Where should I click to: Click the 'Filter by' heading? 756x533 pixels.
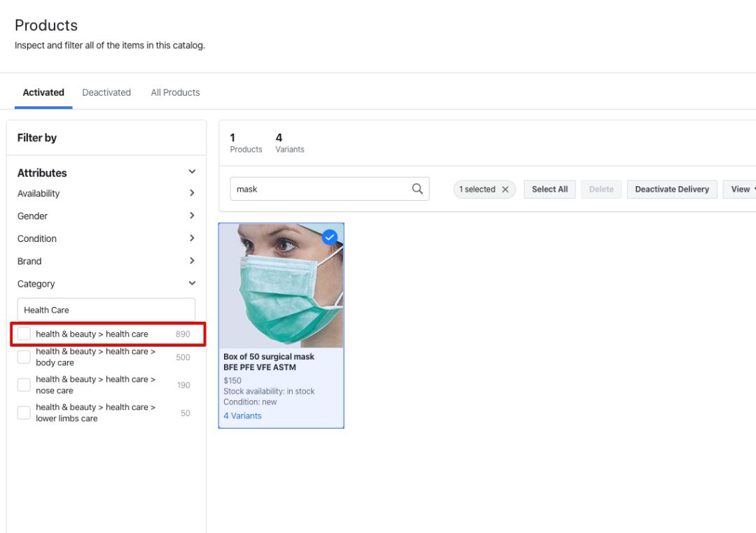pos(37,138)
